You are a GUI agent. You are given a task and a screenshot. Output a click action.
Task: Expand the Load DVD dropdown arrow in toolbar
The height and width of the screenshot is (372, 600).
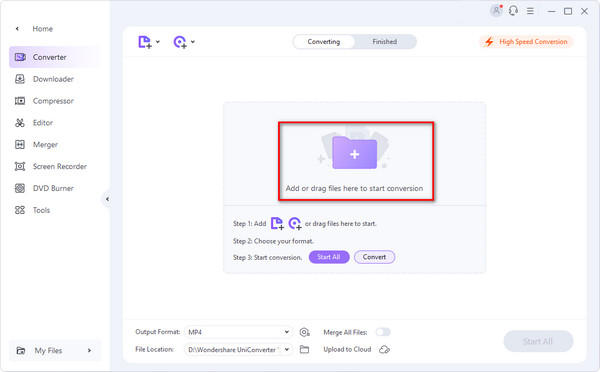point(193,42)
